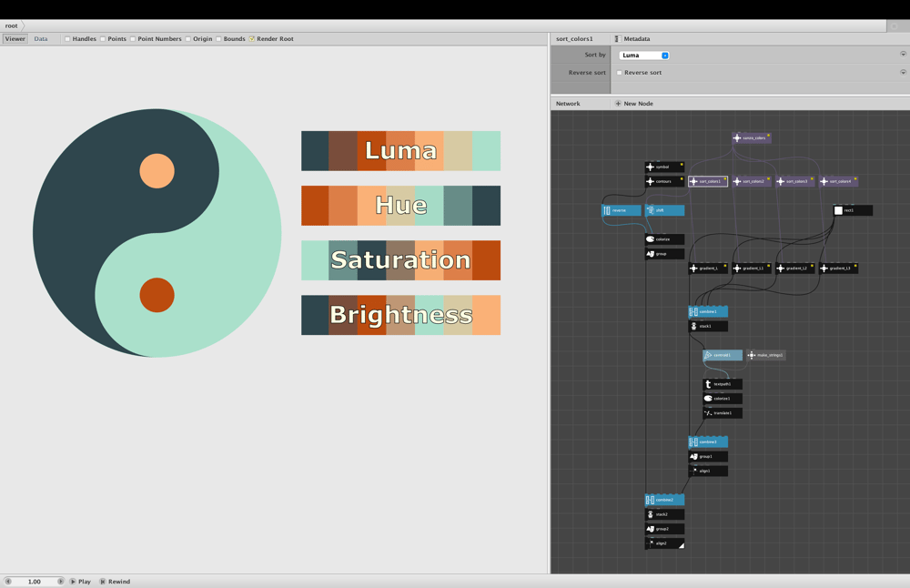The height and width of the screenshot is (588, 910).
Task: Select the combine3 node
Action: [708, 442]
